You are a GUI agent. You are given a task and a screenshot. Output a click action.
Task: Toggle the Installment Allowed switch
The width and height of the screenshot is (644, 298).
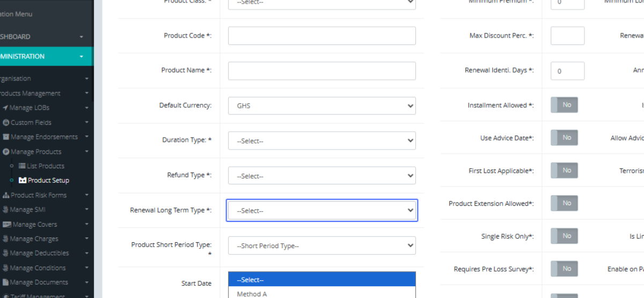click(x=564, y=105)
